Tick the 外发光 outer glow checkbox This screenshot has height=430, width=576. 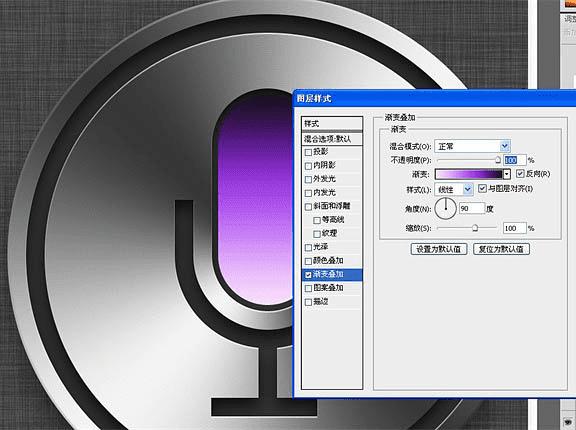pyautogui.click(x=309, y=180)
